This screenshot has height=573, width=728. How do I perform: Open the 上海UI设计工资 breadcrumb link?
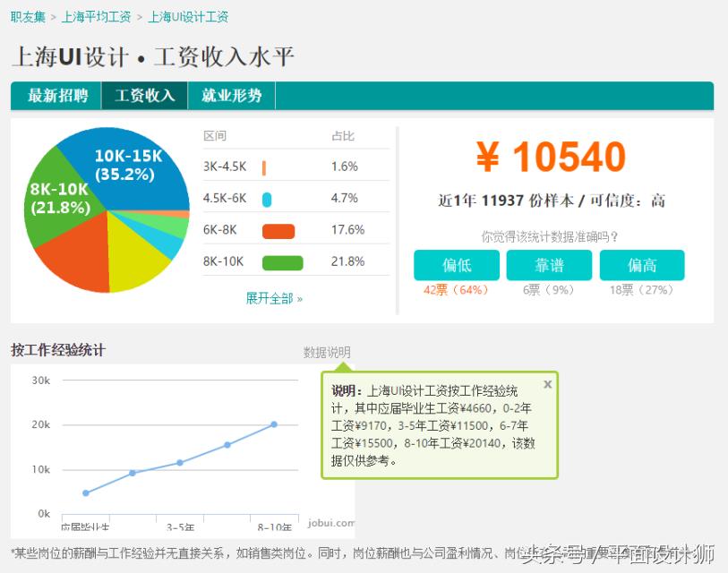(x=190, y=16)
